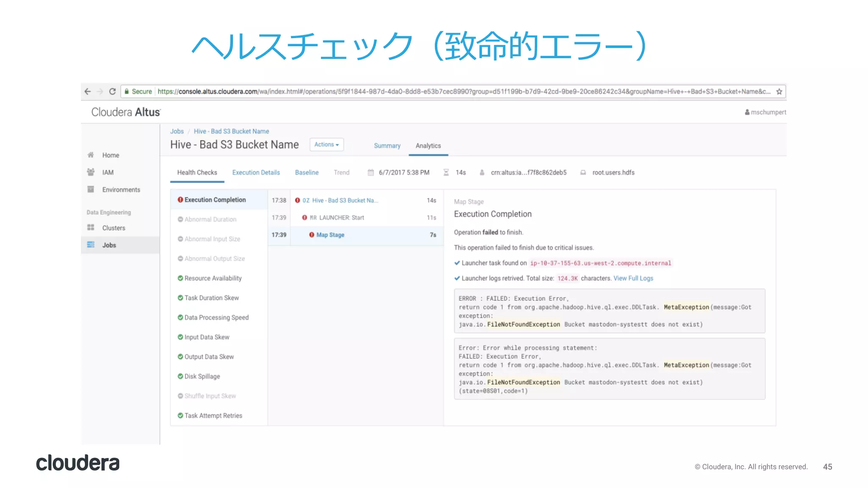Click the Environments sidebar icon
This screenshot has width=868, height=488.
[91, 189]
